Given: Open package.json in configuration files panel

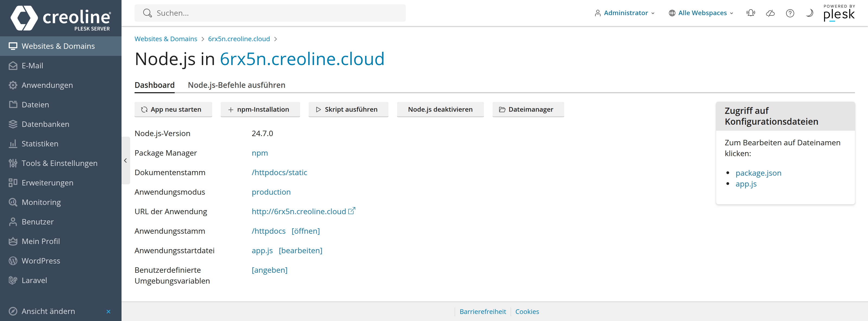Looking at the screenshot, I should tap(758, 173).
